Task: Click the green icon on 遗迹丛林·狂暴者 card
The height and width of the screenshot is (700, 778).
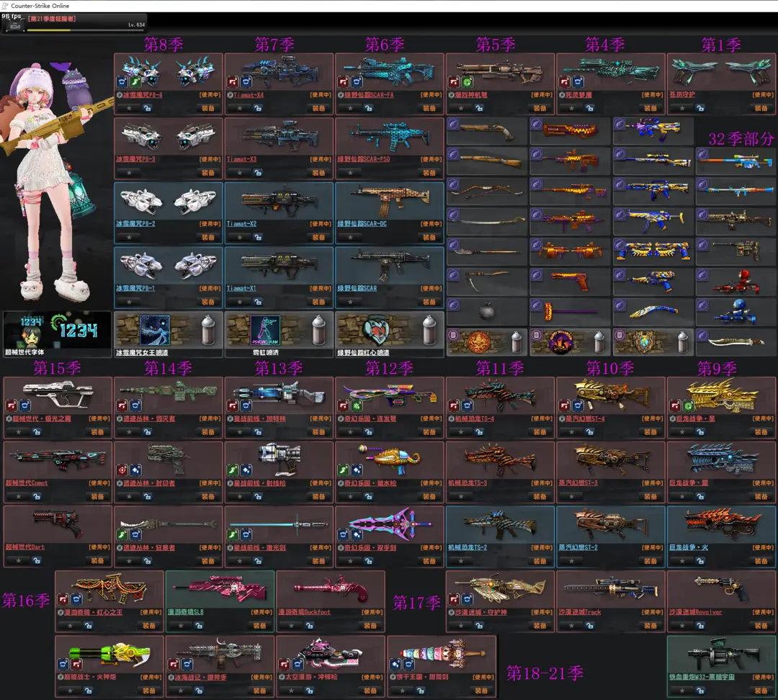Action: [x=122, y=534]
